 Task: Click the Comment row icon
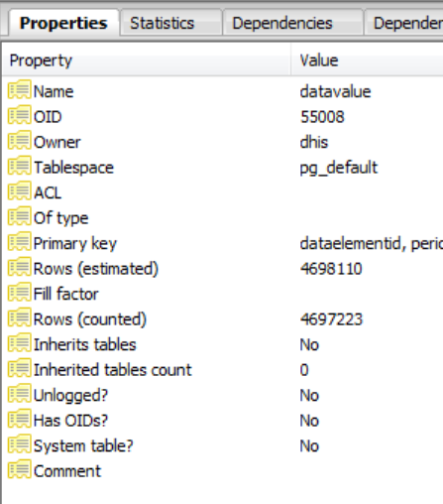click(20, 469)
